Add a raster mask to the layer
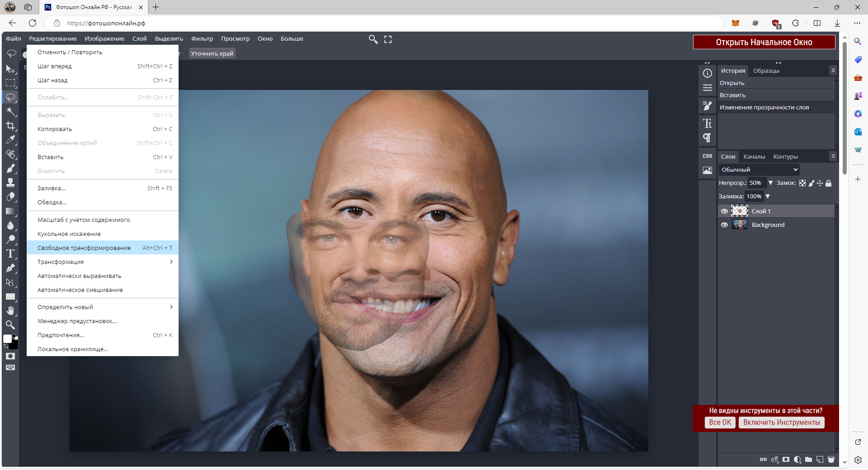Image resolution: width=868 pixels, height=470 pixels. pos(786,460)
